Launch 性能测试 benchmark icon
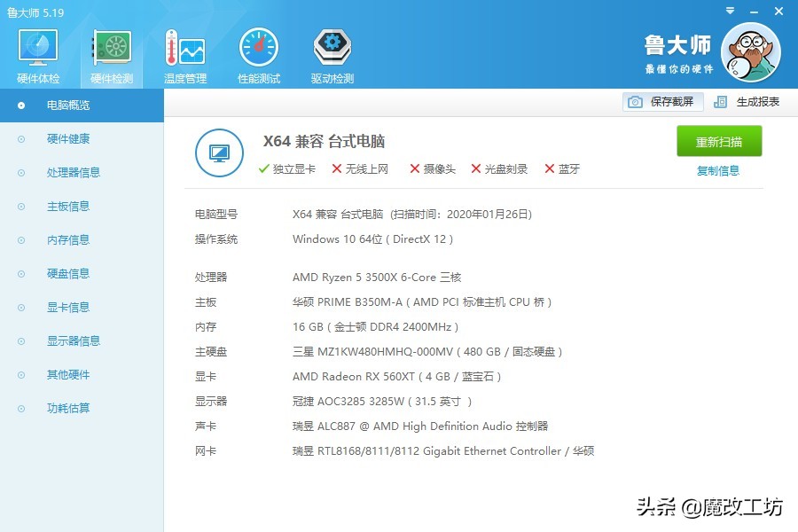 click(x=258, y=49)
